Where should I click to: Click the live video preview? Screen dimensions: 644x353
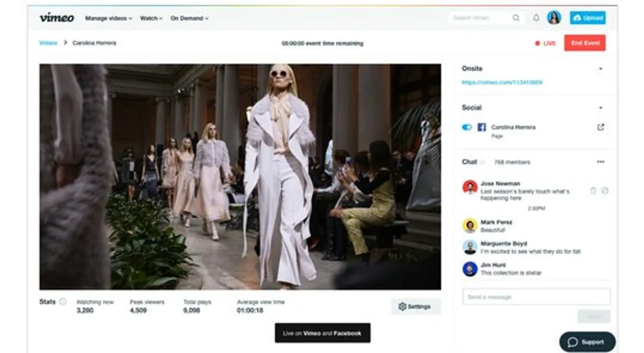coord(240,177)
